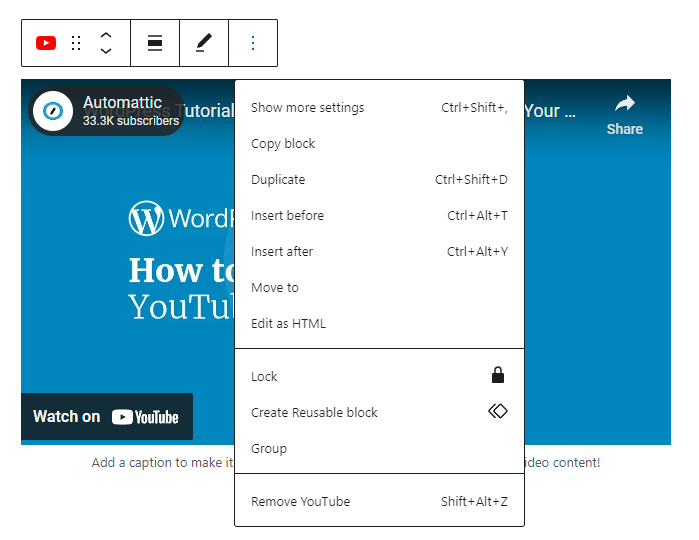
Task: Click the Automattic channel avatar
Action: [53, 111]
